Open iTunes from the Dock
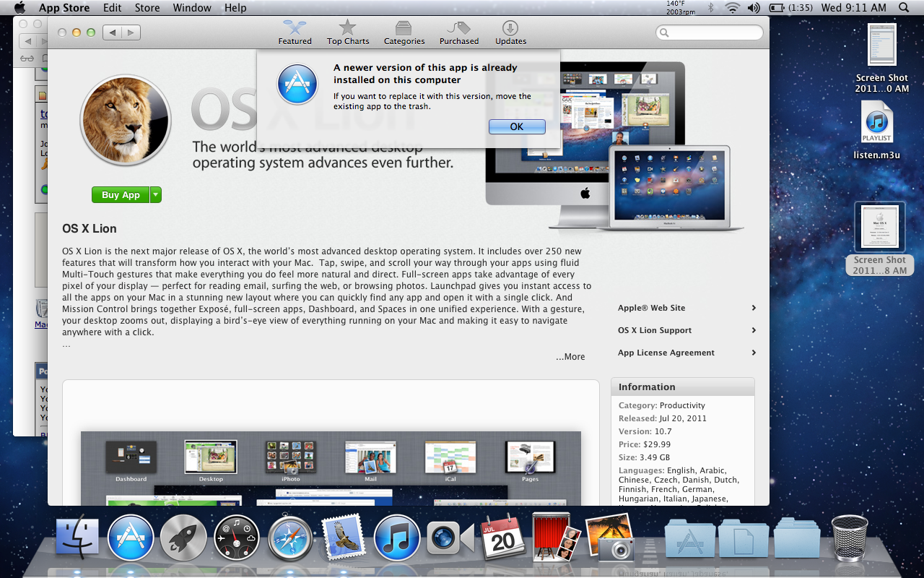The image size is (924, 578). point(397,538)
